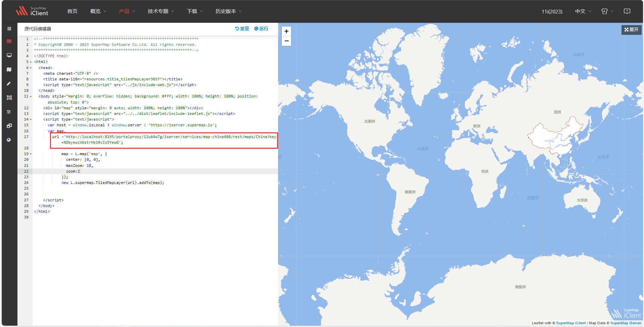Open the theme clothing dropdown
The width and height of the screenshot is (644, 327).
point(606,11)
